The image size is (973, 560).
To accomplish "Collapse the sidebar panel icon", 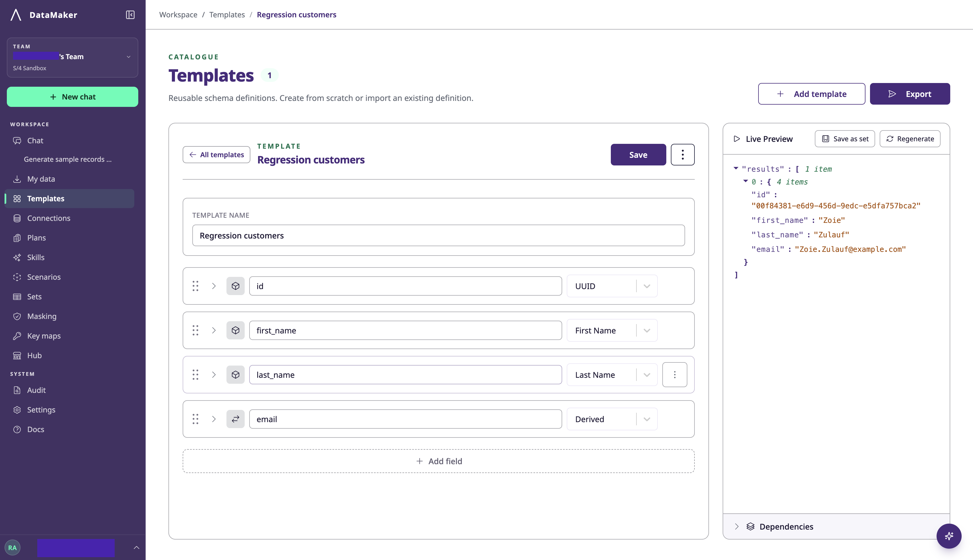I will click(x=130, y=14).
